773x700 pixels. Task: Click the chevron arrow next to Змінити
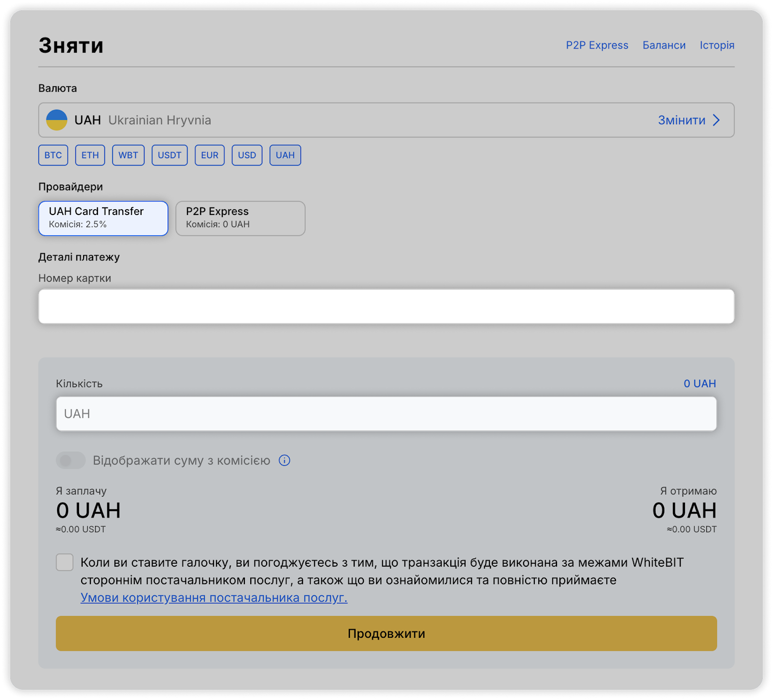[716, 120]
